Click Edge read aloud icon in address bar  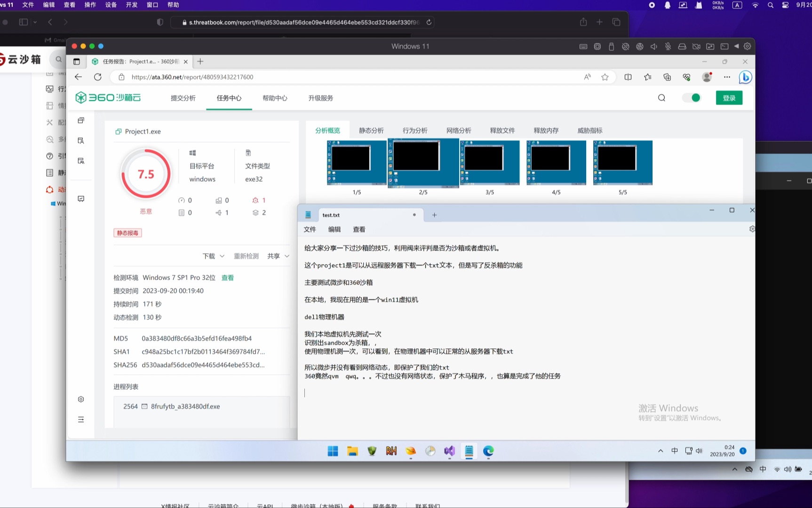click(x=588, y=77)
